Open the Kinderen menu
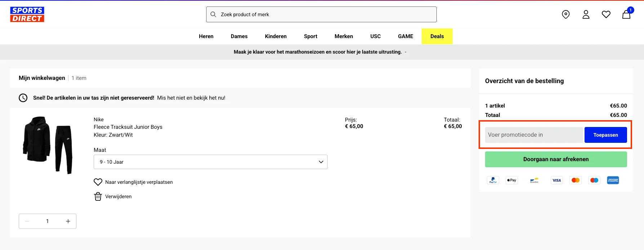Viewport: 644px width, 250px height. click(x=276, y=36)
